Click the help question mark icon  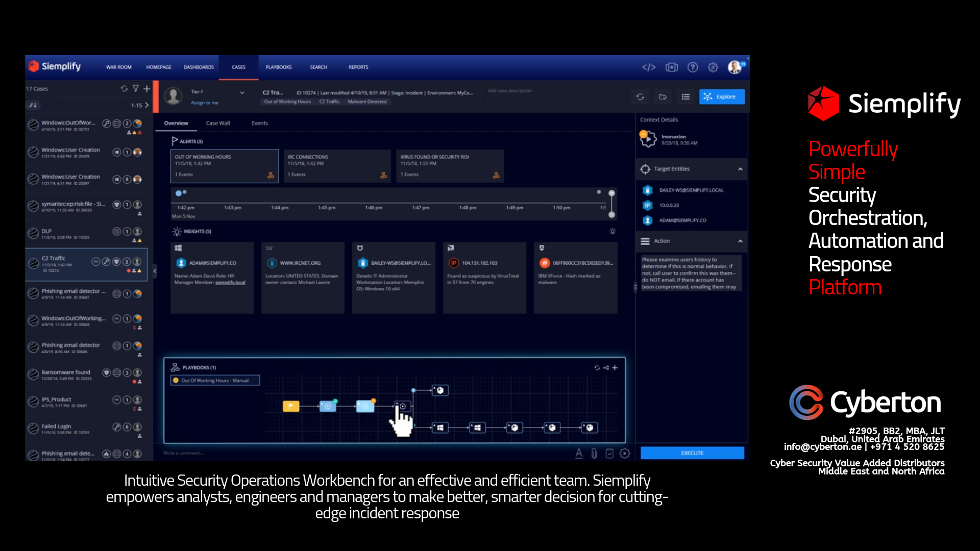click(693, 67)
